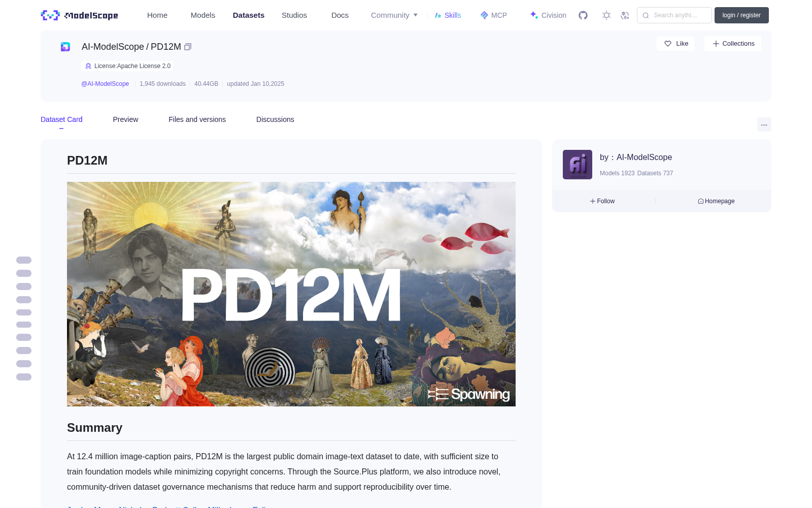Focus the Search anything input field
The image size is (812, 508).
coord(674,15)
